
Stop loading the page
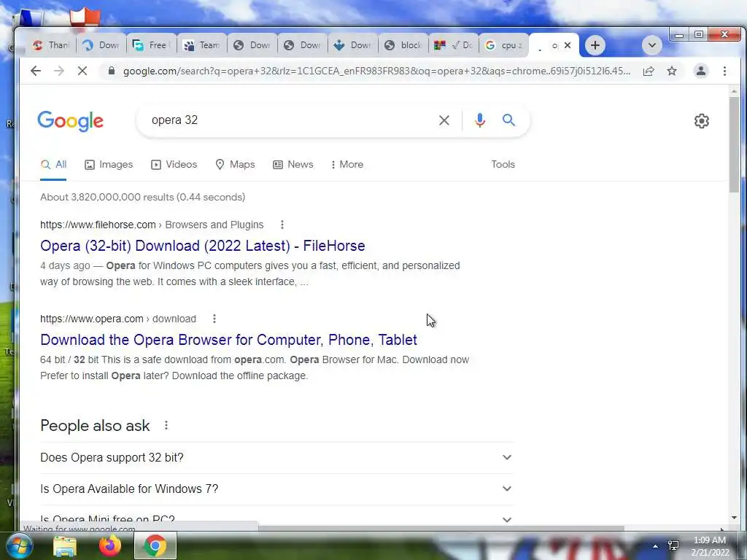pos(82,71)
